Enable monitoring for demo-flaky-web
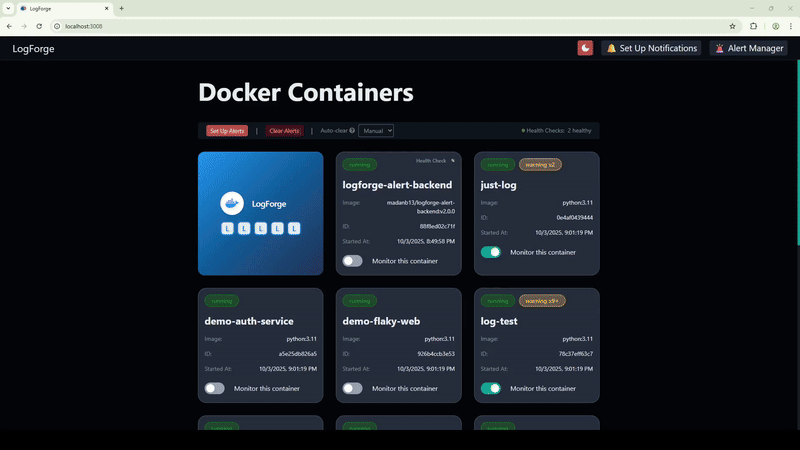The image size is (800, 450). click(352, 388)
